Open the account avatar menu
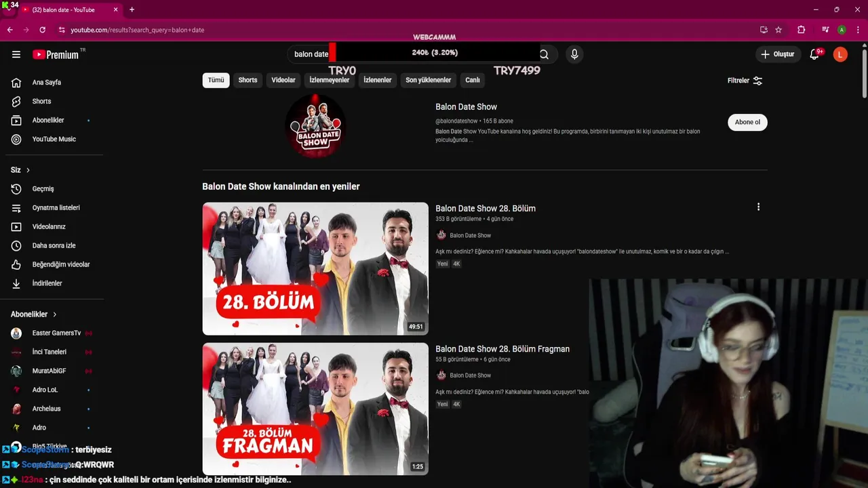Screen dimensions: 868x488 click(x=840, y=54)
